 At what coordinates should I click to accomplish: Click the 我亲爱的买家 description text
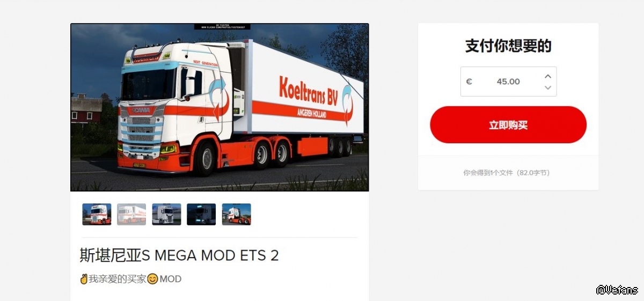coord(118,279)
